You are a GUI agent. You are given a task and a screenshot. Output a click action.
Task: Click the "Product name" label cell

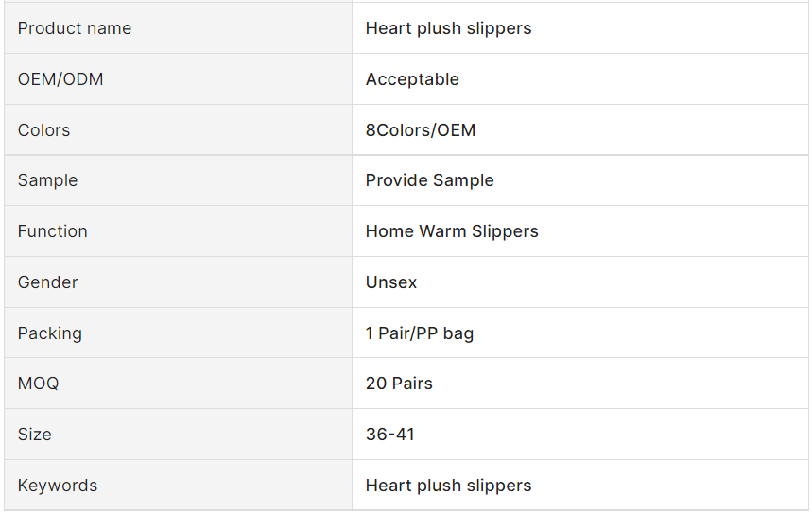click(x=75, y=28)
